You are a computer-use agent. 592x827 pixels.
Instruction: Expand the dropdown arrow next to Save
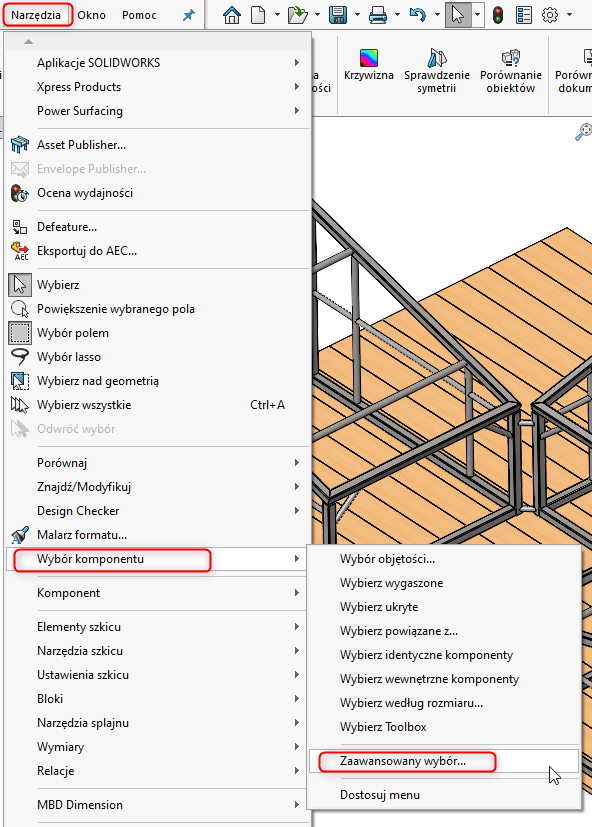357,15
